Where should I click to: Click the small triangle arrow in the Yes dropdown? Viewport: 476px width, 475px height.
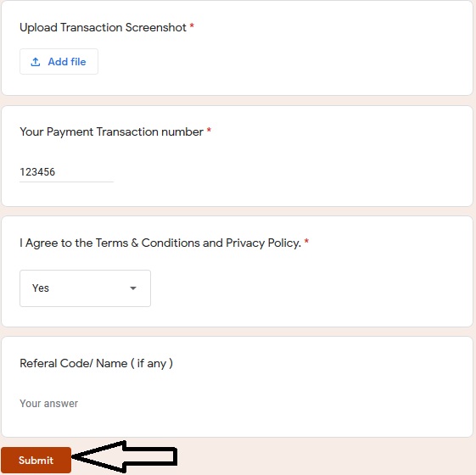point(133,288)
